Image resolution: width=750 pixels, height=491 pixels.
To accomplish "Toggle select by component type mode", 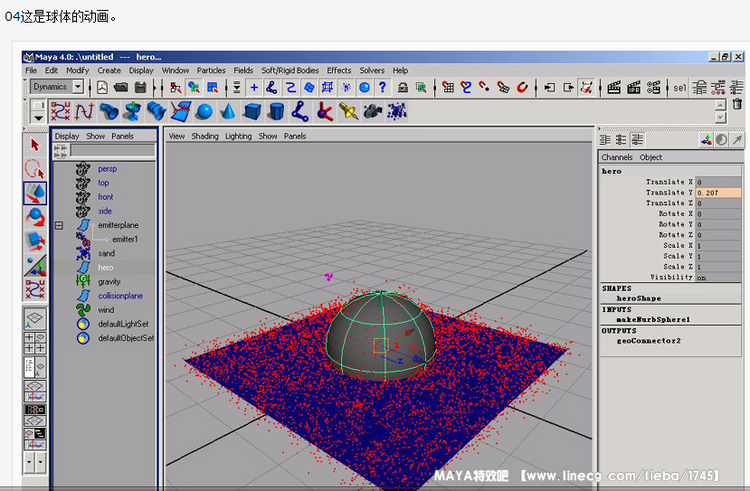I will click(x=212, y=87).
